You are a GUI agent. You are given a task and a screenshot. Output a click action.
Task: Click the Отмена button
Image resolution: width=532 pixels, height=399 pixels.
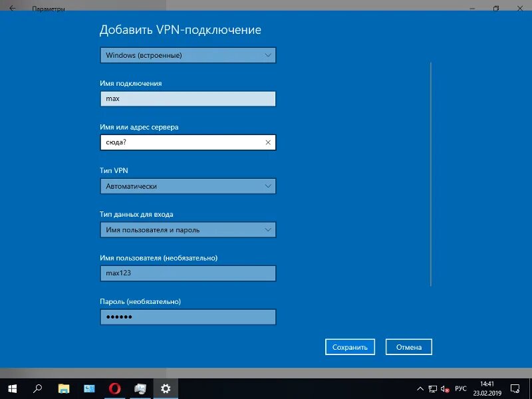(x=408, y=346)
